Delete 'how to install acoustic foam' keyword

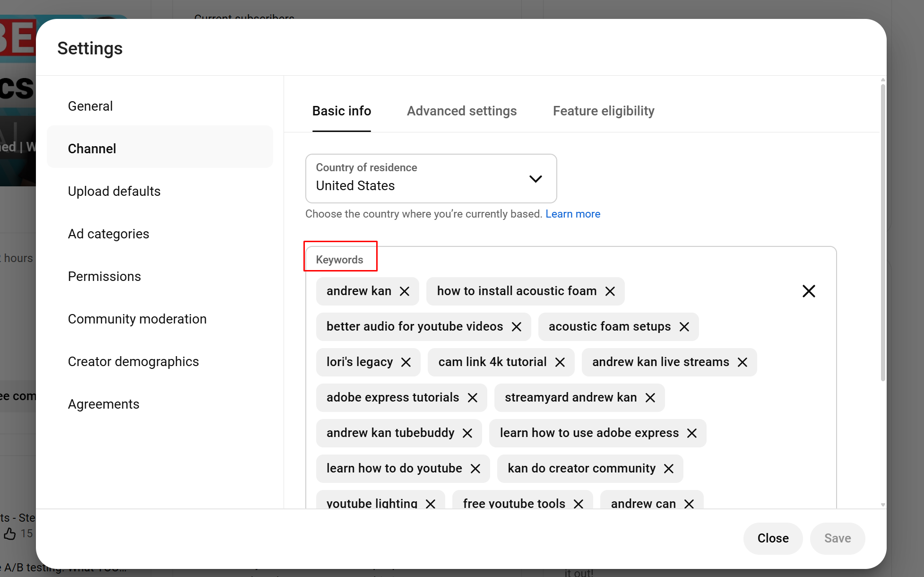(610, 291)
